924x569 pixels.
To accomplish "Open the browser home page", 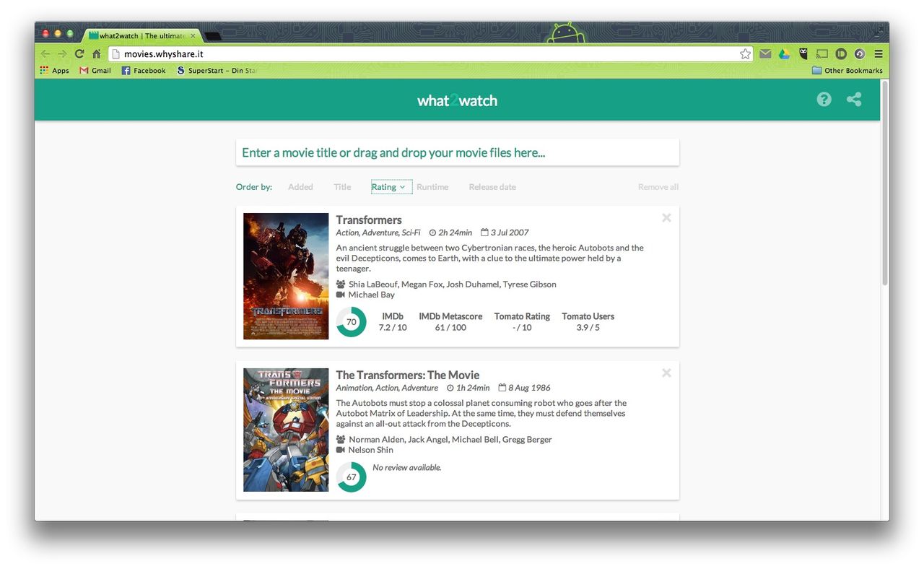I will (x=96, y=53).
